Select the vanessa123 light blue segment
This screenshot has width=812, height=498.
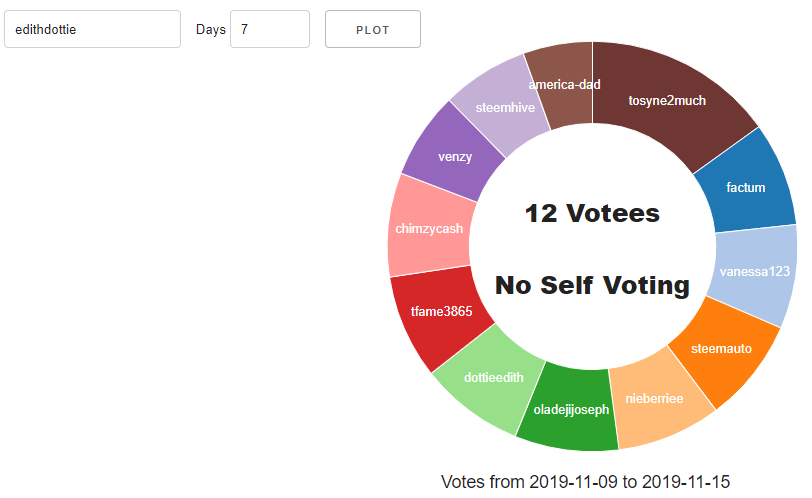(x=756, y=272)
